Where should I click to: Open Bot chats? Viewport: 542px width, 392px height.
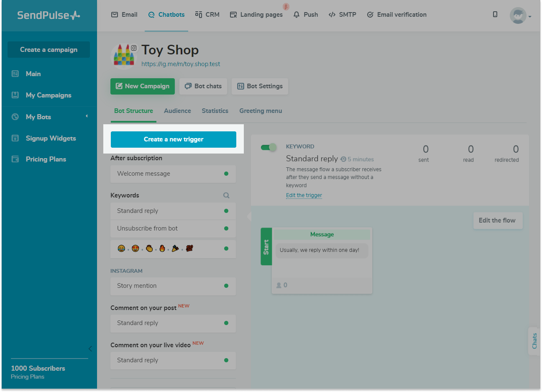click(203, 86)
